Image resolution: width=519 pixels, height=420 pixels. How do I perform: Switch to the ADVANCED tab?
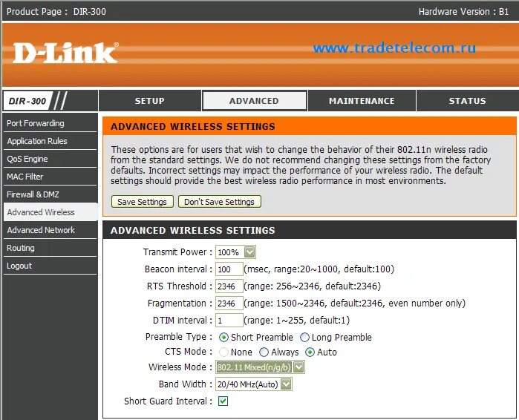(x=254, y=101)
